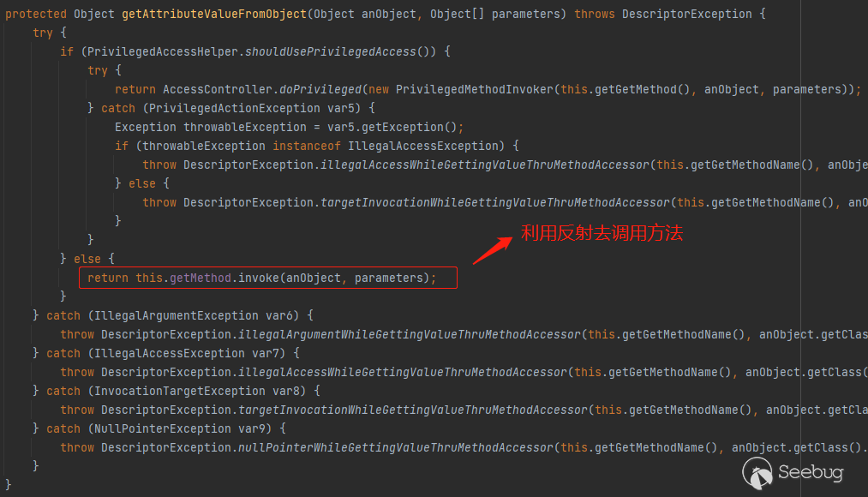Viewport: 868px width, 497px height.
Task: Click DescriptorException in throws clause
Action: 687,14
